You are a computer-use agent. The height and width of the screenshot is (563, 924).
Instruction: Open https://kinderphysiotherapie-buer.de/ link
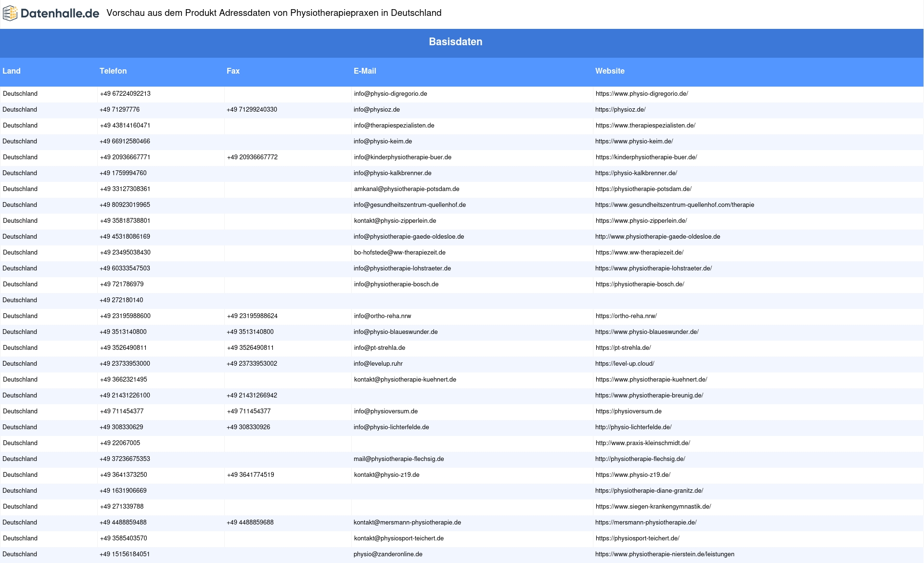tap(646, 157)
